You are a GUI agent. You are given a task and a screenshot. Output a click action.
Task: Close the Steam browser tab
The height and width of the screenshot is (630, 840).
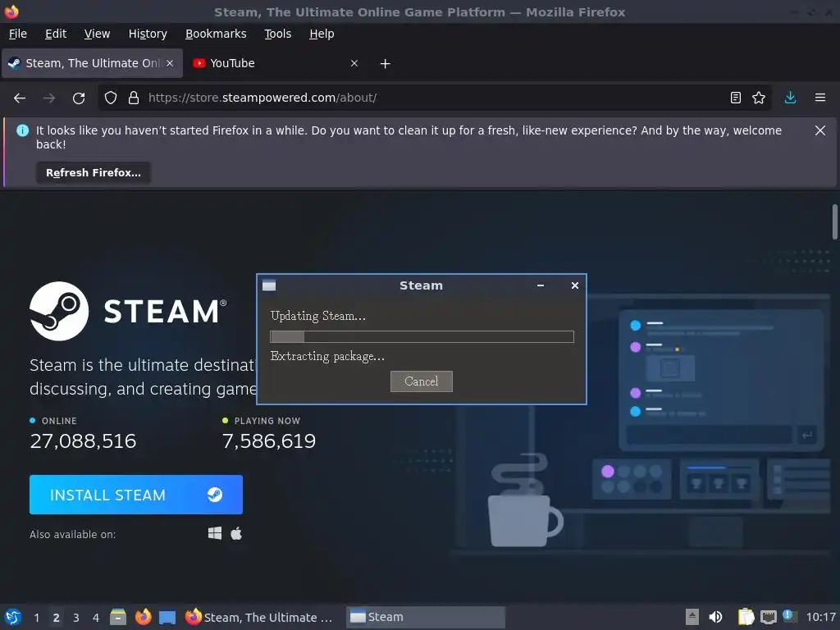point(170,63)
